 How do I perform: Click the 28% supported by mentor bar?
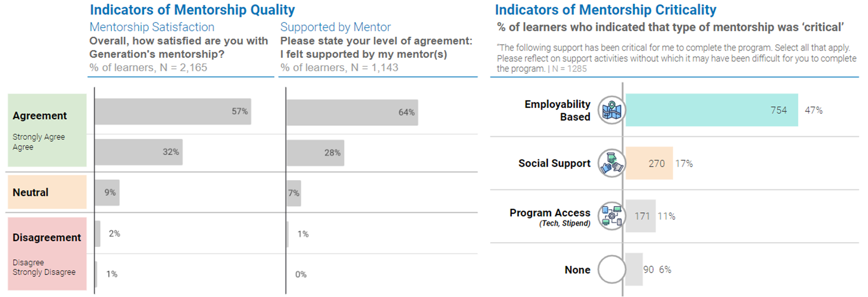coord(315,153)
